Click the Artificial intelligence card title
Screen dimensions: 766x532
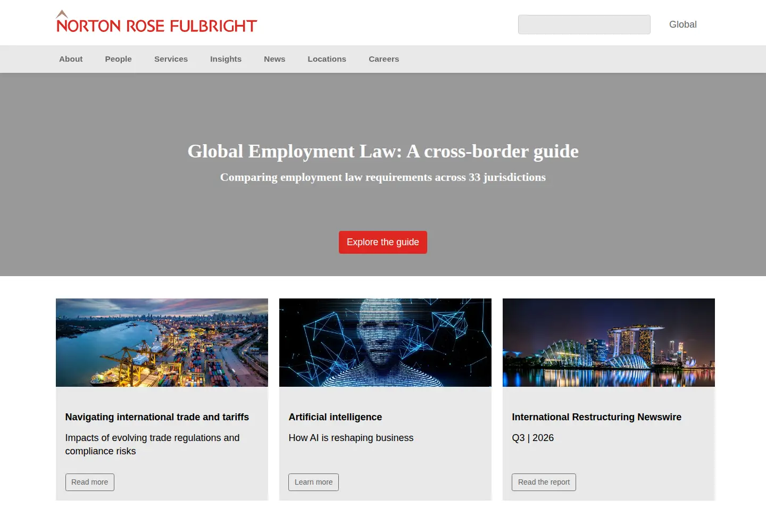(x=335, y=417)
